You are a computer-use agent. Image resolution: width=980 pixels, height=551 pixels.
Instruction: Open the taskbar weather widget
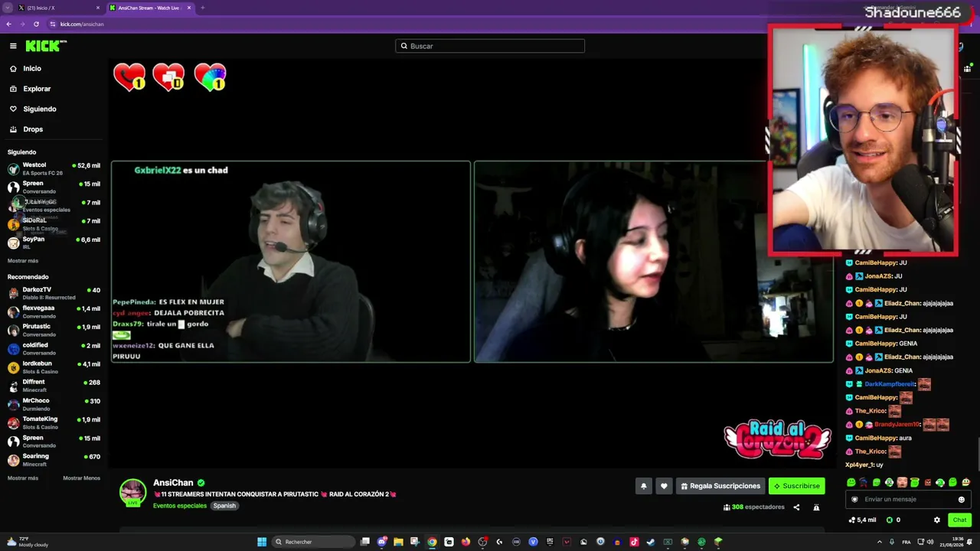[27, 542]
